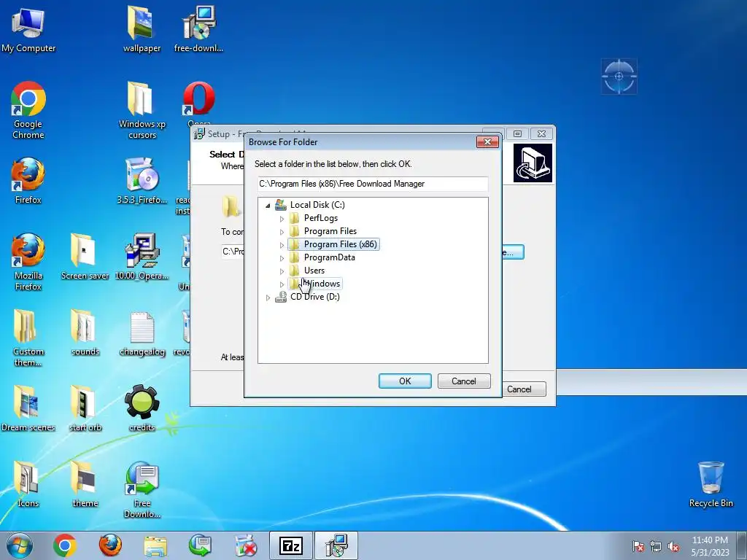Select ProgramData folder in tree
This screenshot has width=747, height=560.
[x=329, y=257]
